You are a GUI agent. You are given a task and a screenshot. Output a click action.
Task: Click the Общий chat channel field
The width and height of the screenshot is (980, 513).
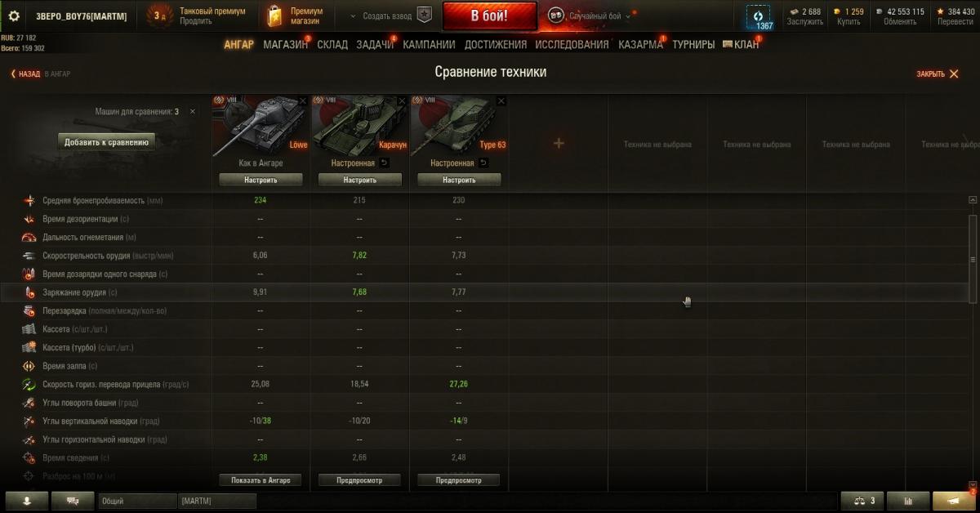pos(137,501)
